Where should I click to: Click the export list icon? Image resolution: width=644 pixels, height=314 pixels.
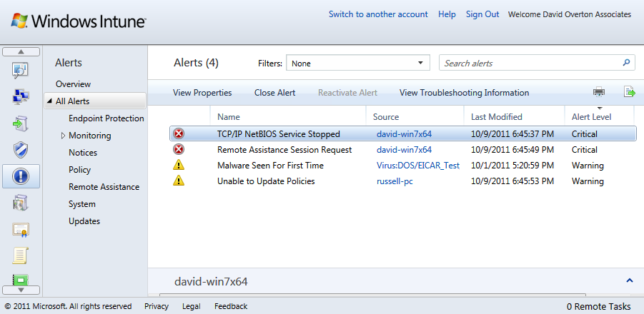(629, 92)
